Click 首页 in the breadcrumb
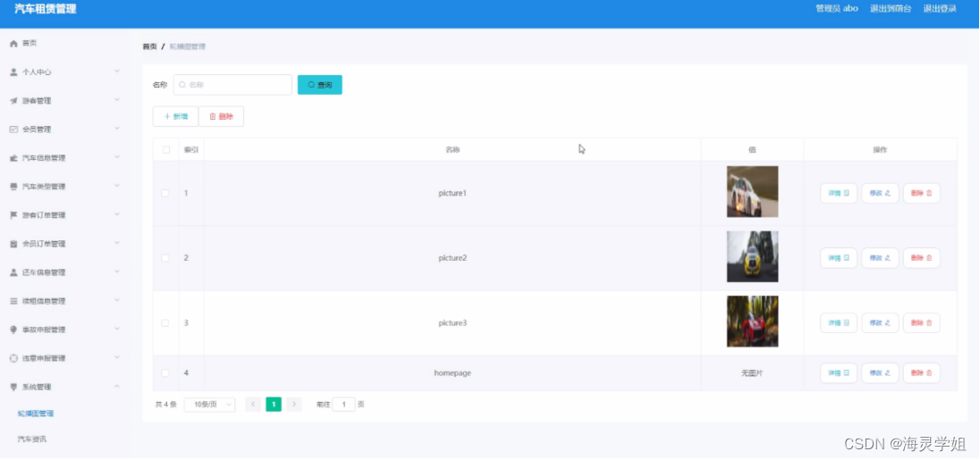Image resolution: width=980 pixels, height=460 pixels. click(x=149, y=46)
